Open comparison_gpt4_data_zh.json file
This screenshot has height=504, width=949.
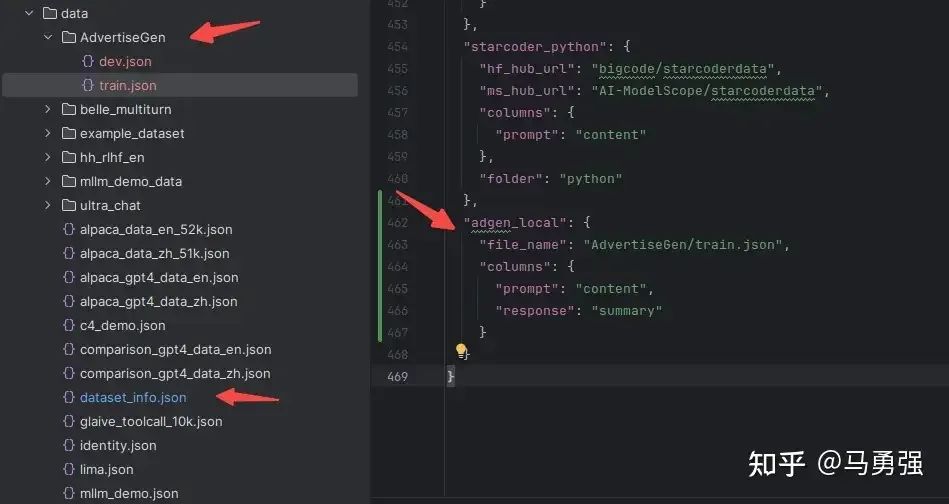175,373
